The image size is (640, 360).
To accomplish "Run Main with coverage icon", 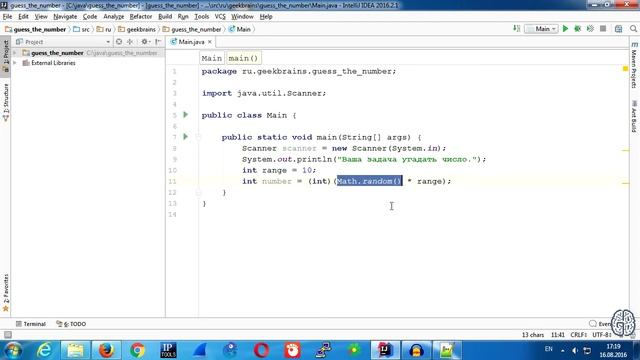I will (590, 29).
